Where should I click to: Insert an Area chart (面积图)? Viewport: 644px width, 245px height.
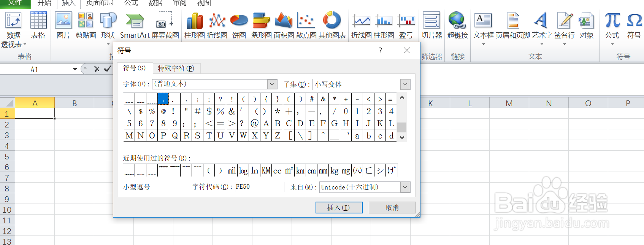click(284, 25)
